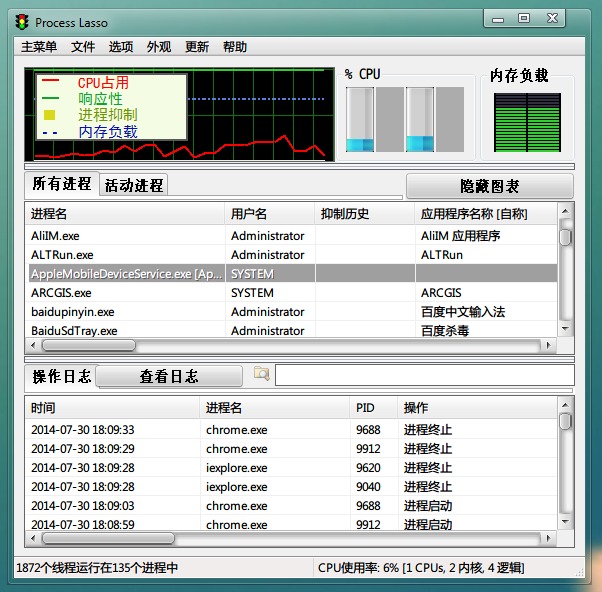Click the down arrow of process list scrollbar
Image resolution: width=602 pixels, height=592 pixels.
click(x=565, y=329)
